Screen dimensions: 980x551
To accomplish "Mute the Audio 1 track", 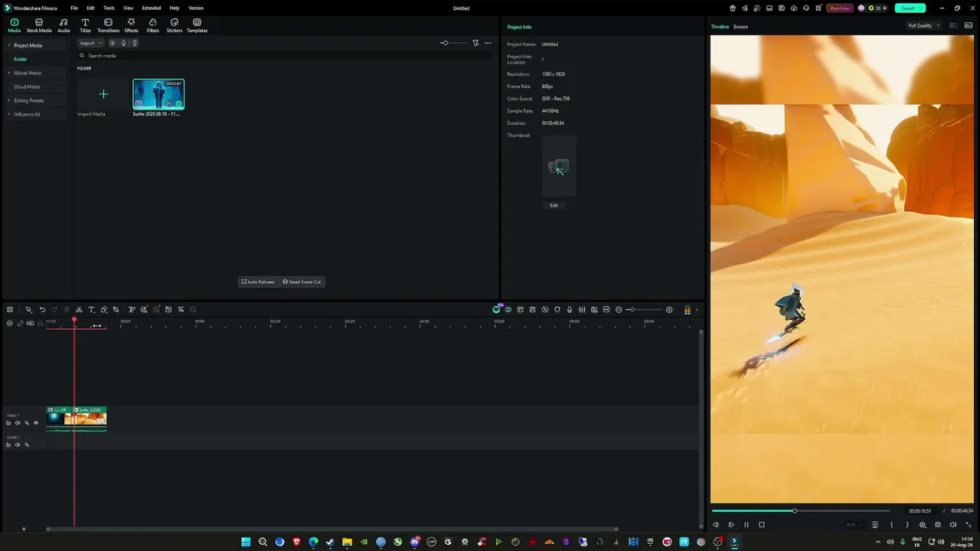I will click(18, 445).
